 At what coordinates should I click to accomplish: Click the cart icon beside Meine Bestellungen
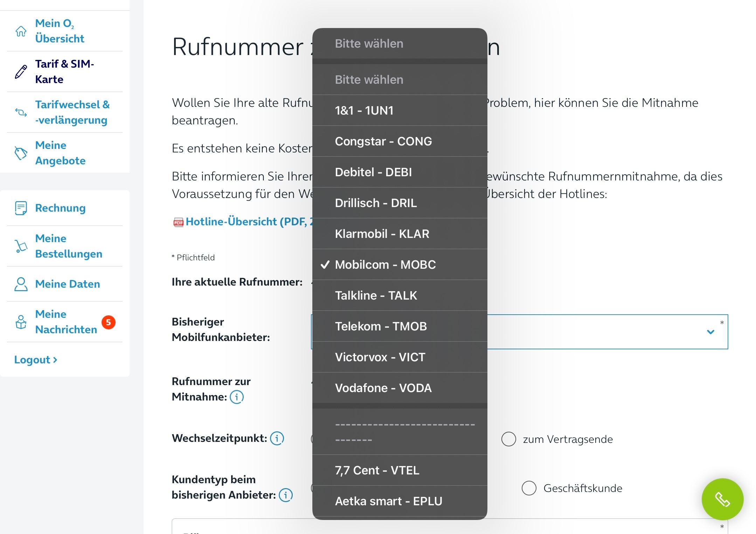[x=21, y=246]
